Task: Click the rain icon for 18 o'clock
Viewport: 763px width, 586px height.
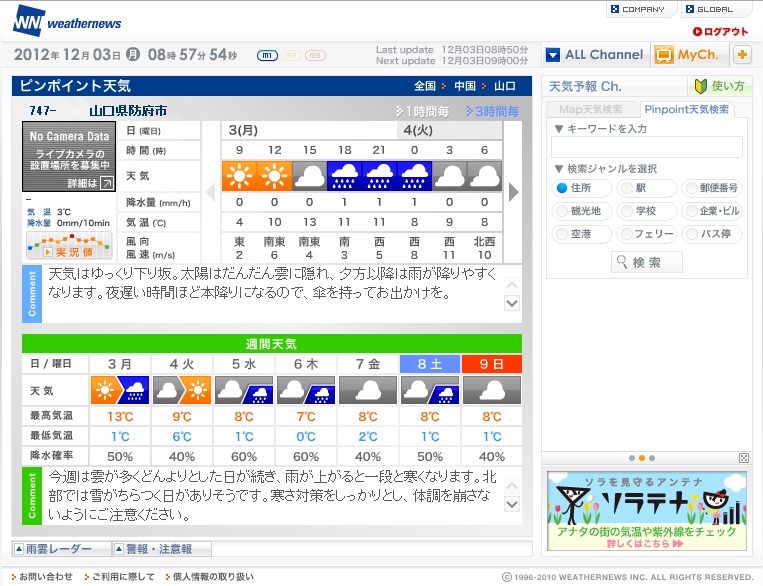Action: tap(345, 176)
